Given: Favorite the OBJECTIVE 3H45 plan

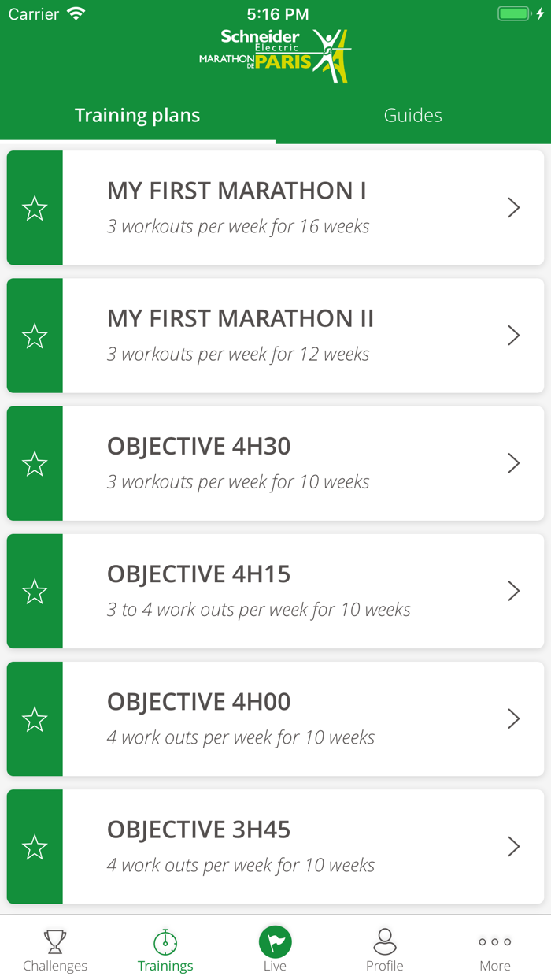Looking at the screenshot, I should tap(35, 846).
